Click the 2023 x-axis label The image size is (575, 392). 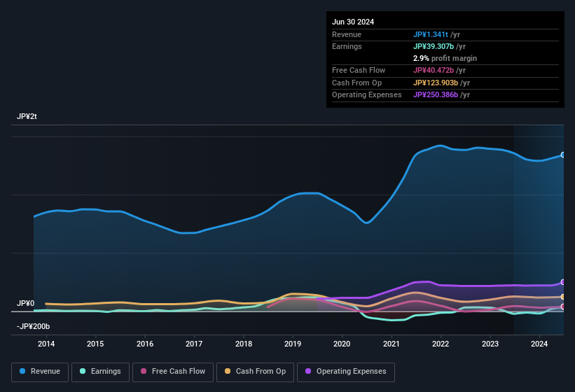pyautogui.click(x=490, y=344)
